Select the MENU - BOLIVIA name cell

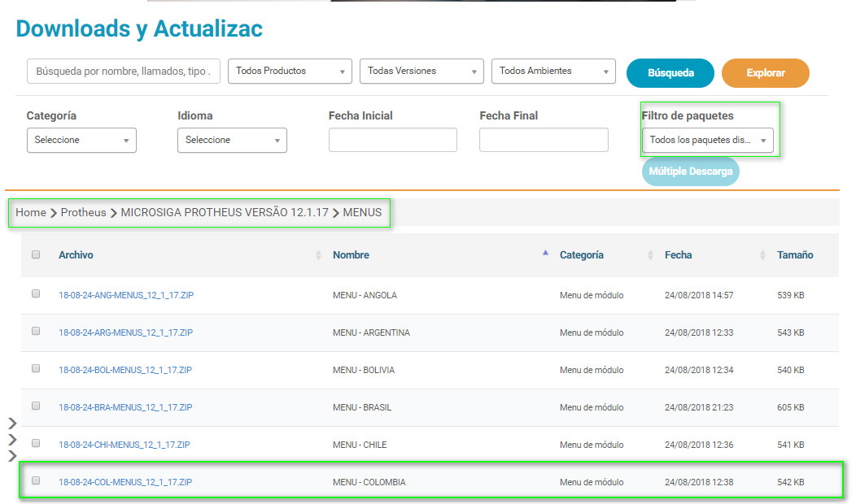pyautogui.click(x=364, y=370)
